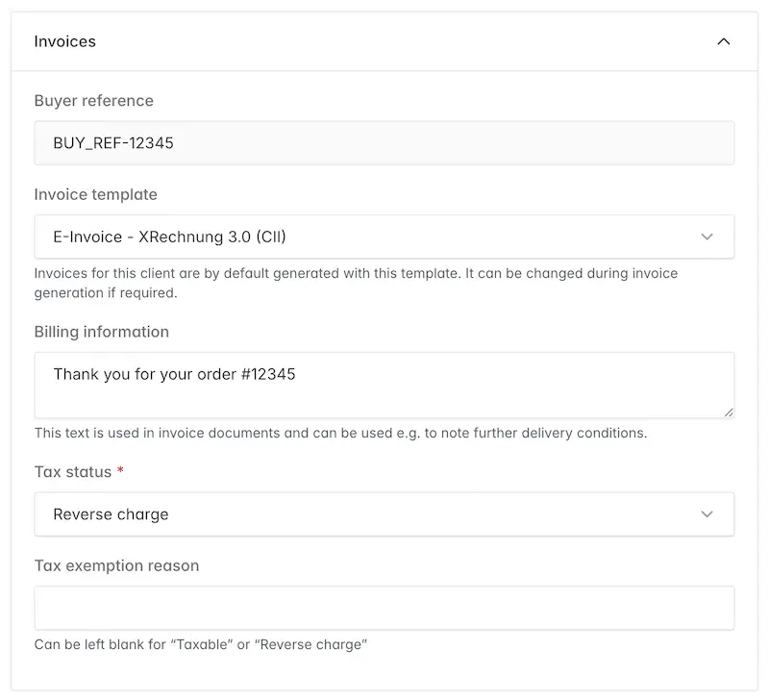Click the Invoices panel header title
The width and height of the screenshot is (769, 700).
coord(65,41)
